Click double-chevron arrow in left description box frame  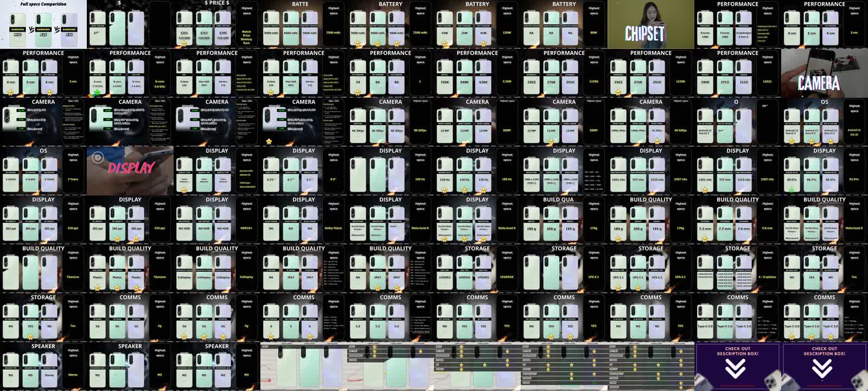(735, 369)
